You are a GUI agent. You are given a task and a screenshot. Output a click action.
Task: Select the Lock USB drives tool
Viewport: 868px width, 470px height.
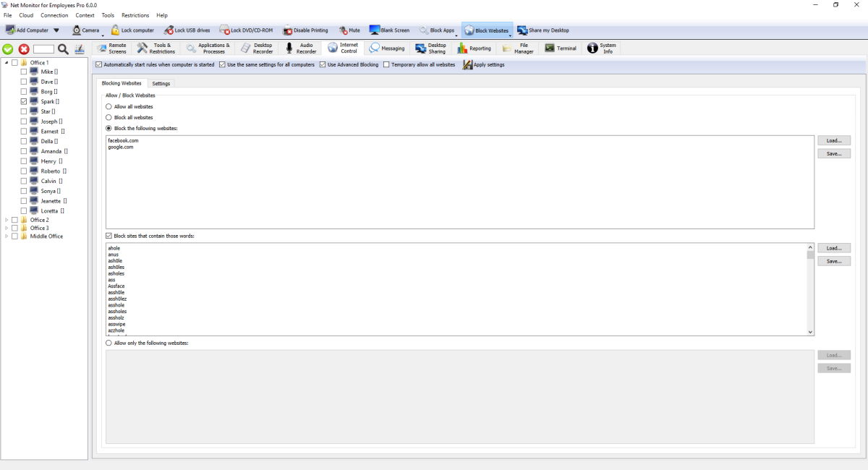(x=190, y=30)
